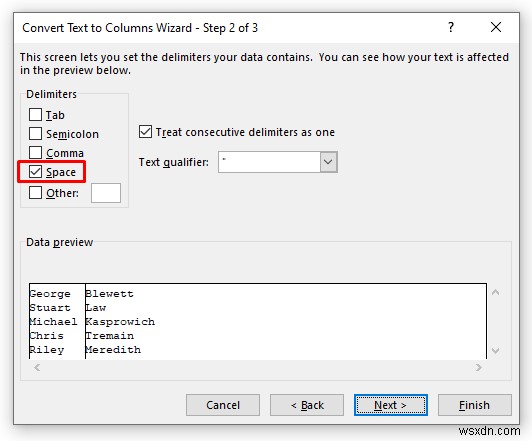Check the Semicolon delimiter option
This screenshot has height=441, width=532.
coord(35,134)
